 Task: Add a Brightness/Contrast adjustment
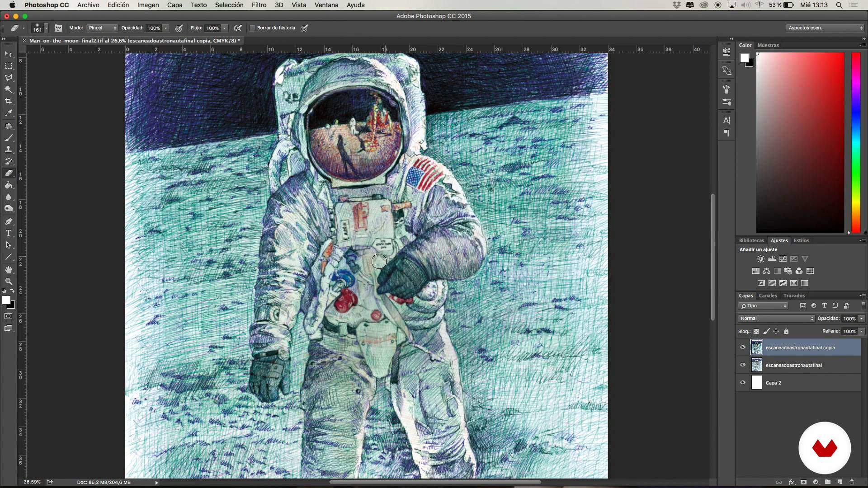[761, 259]
